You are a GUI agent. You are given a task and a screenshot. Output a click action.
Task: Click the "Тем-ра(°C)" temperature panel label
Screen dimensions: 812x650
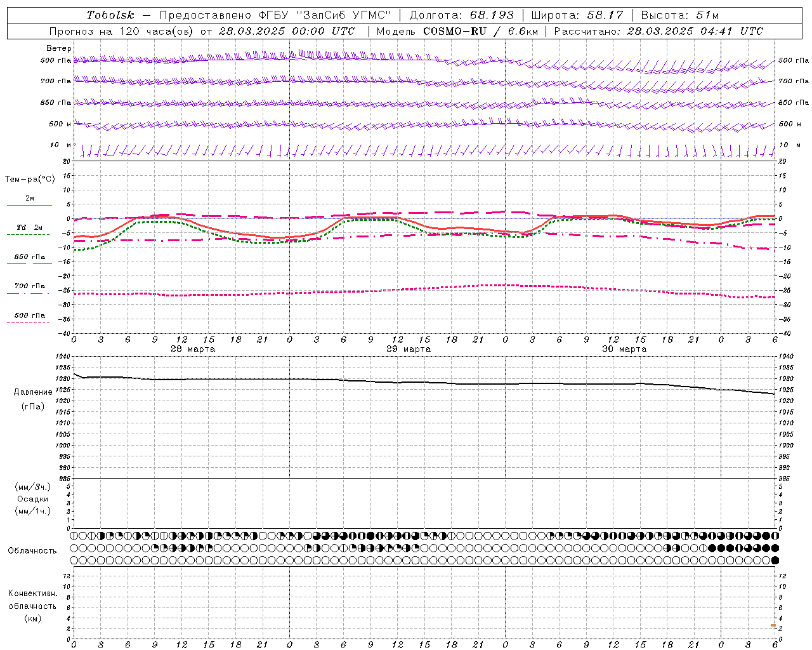pos(30,180)
